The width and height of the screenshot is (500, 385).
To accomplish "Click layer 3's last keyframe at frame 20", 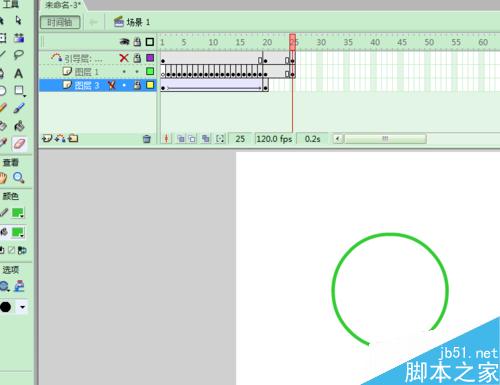I will (265, 88).
